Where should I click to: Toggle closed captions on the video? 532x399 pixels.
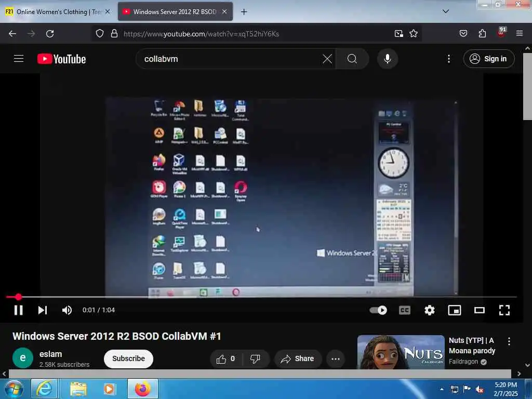point(404,310)
